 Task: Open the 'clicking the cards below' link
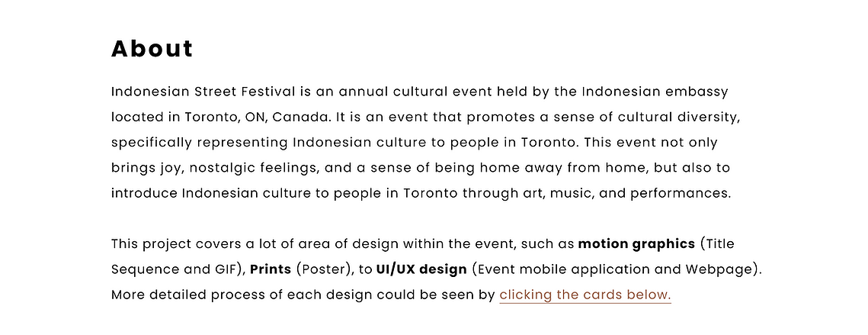click(585, 295)
